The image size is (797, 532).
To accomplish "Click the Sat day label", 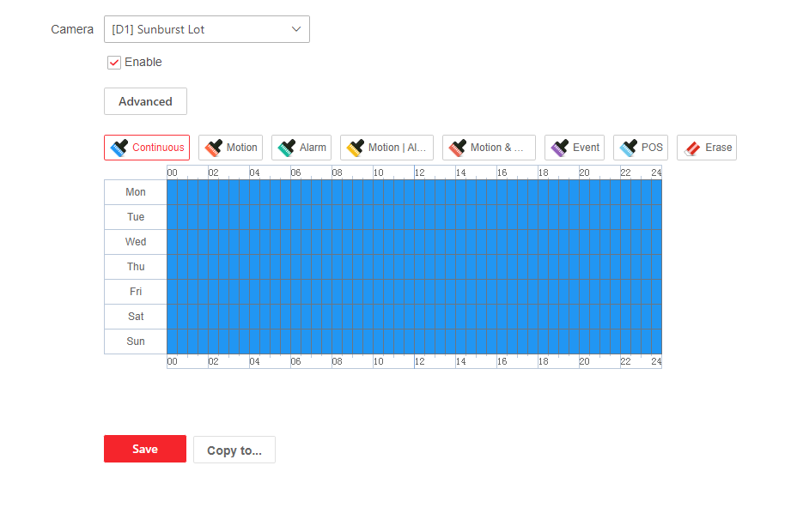I will 136,317.
